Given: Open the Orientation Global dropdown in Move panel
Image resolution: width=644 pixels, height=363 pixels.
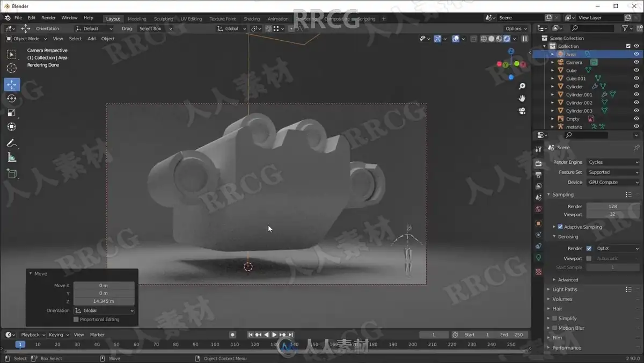Looking at the screenshot, I should pos(104,310).
